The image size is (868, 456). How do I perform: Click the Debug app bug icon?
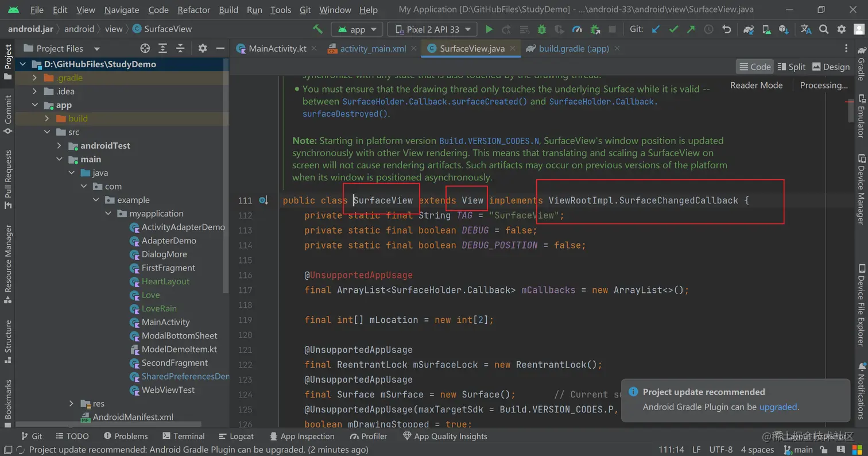541,29
